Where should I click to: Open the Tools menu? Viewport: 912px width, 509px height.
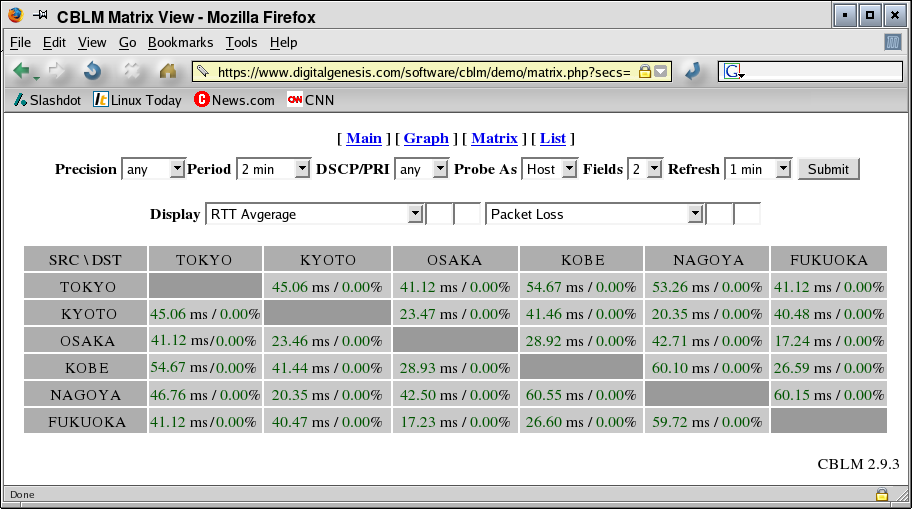[x=241, y=43]
